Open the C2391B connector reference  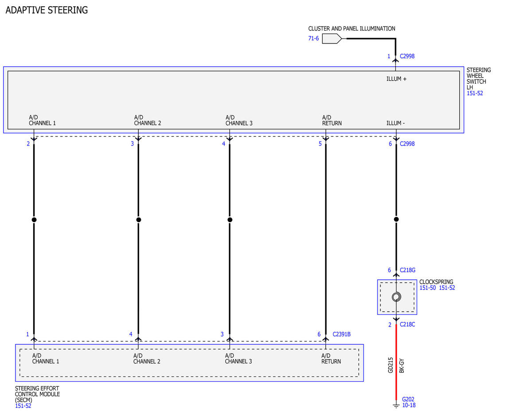pos(341,334)
